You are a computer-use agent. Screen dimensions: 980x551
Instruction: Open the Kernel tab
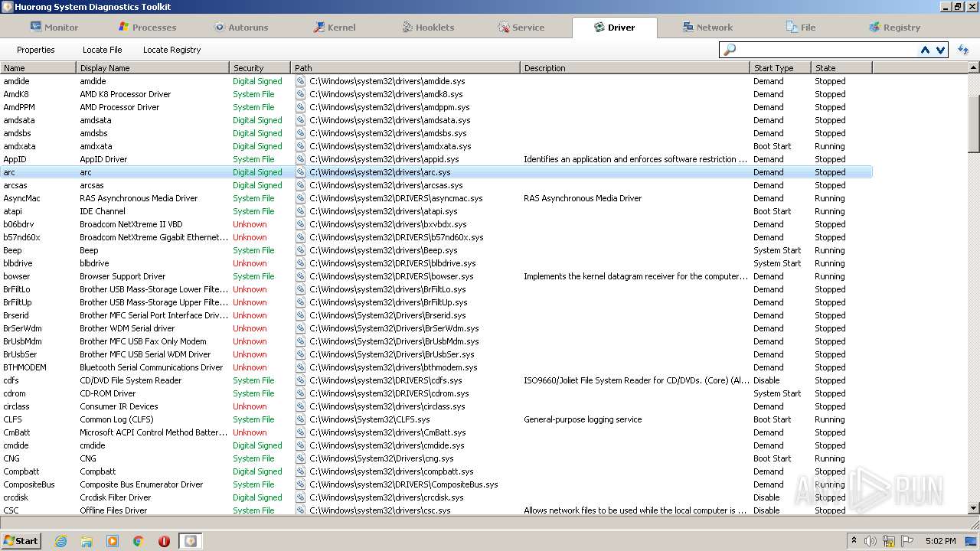pos(335,27)
